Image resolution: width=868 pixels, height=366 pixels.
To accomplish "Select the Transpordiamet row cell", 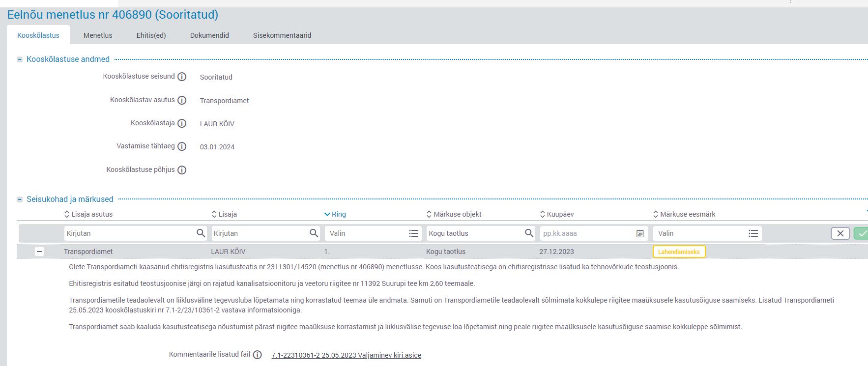I will (x=88, y=252).
